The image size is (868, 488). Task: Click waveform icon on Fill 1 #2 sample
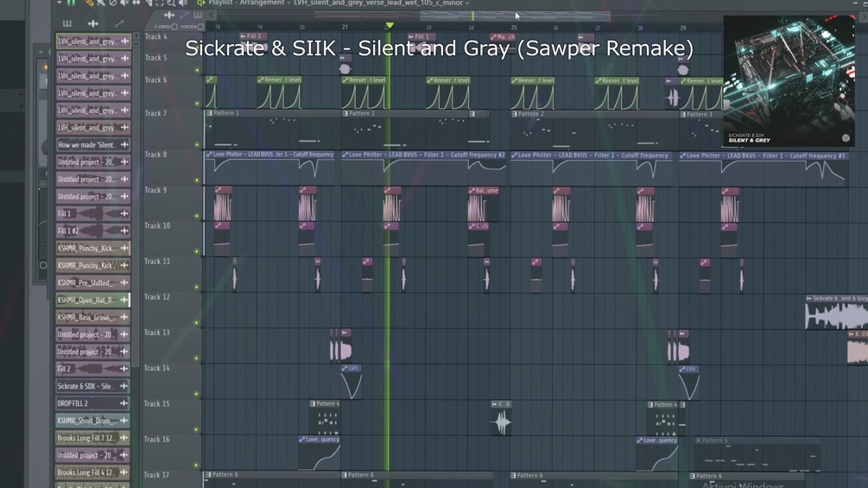tap(124, 231)
